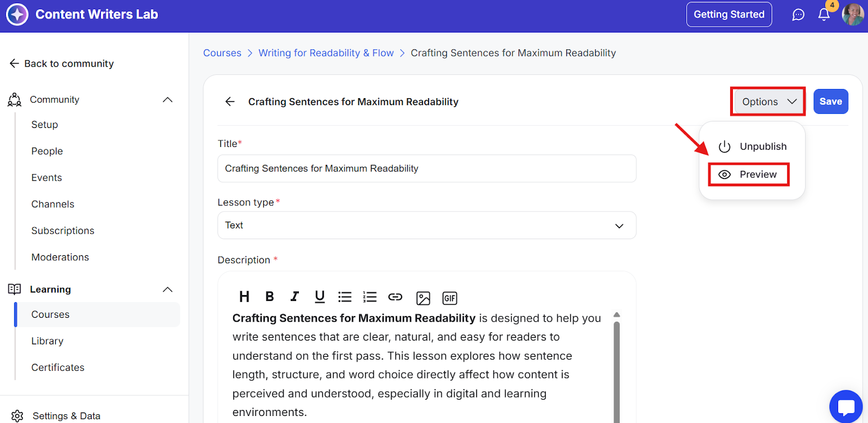Viewport: 868px width, 423px height.
Task: Collapse the Community sidebar section
Action: click(168, 100)
